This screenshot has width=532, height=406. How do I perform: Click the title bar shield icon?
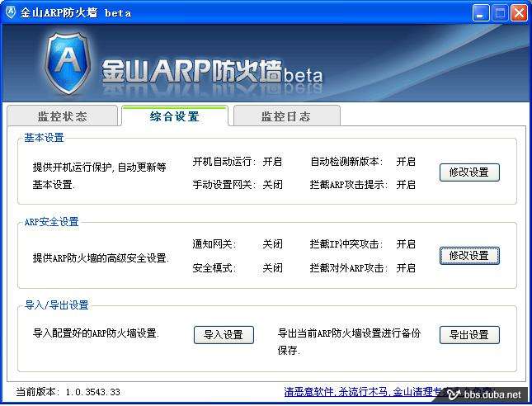(11, 12)
